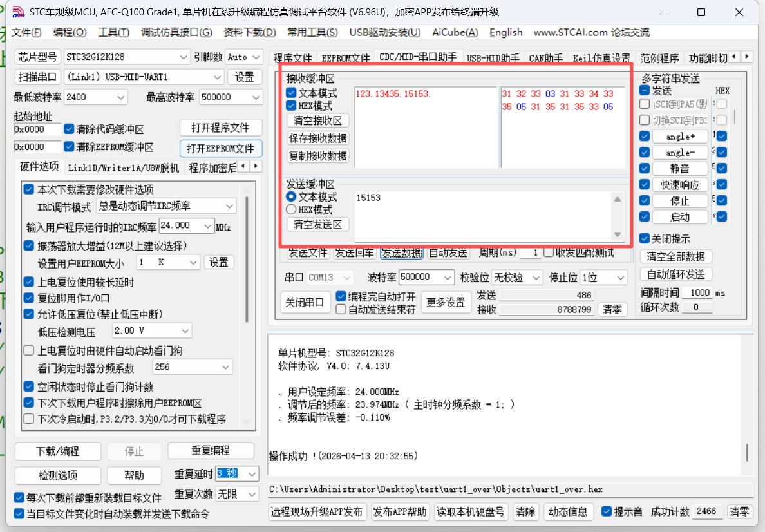The height and width of the screenshot is (532, 765).
Task: Click the 清空接收 button
Action: pyautogui.click(x=317, y=120)
